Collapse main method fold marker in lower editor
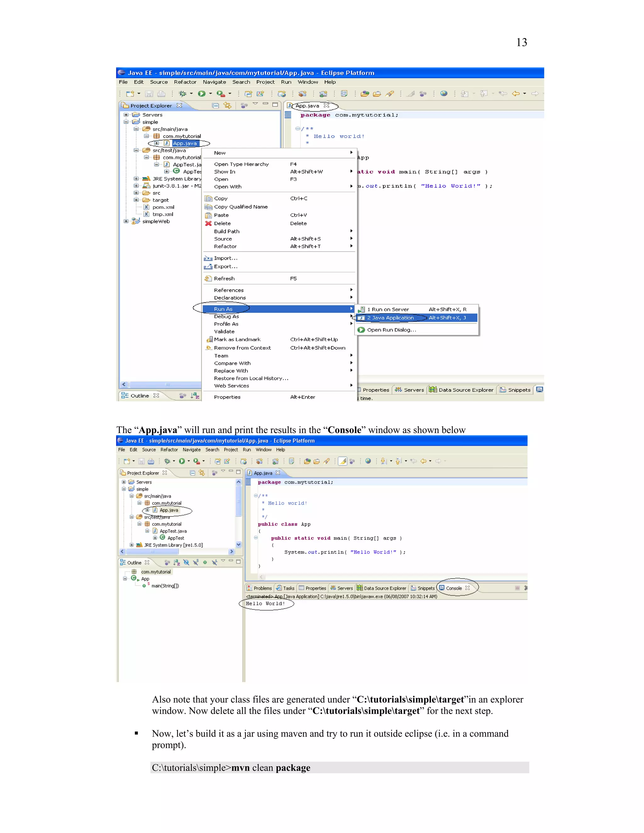The height and width of the screenshot is (833, 644). 256,538
